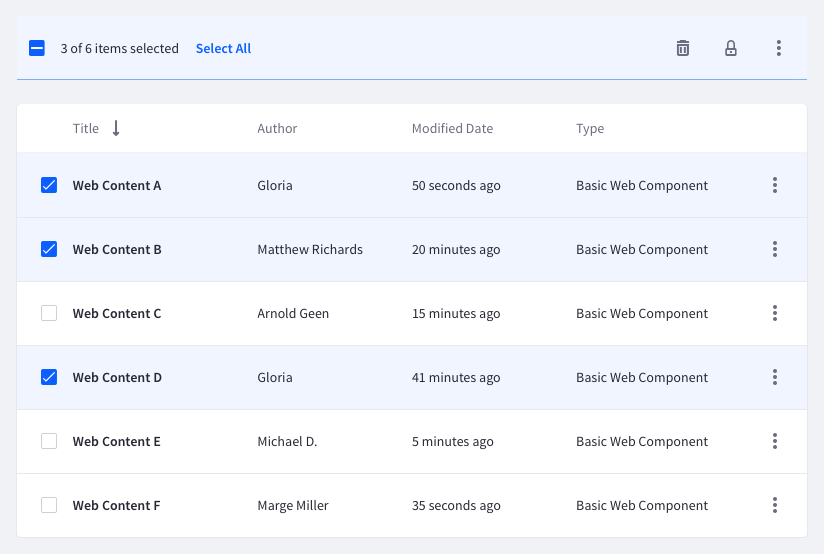
Task: Open the Web Content E title
Action: 116,441
